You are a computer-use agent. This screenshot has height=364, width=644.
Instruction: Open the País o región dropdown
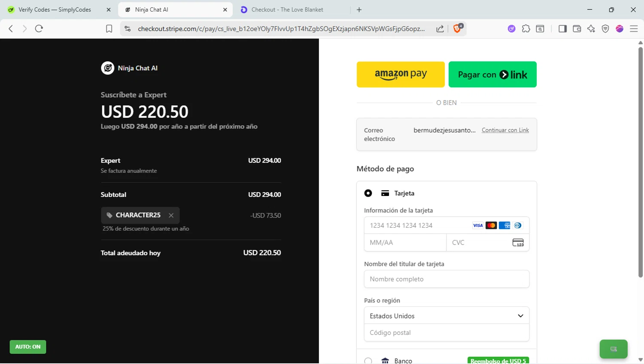[447, 315]
